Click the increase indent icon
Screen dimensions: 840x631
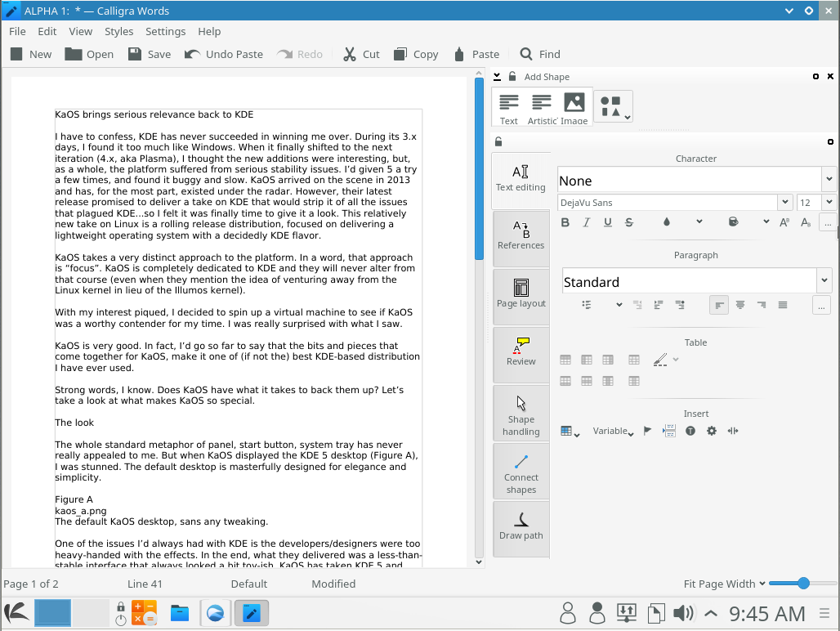point(659,305)
